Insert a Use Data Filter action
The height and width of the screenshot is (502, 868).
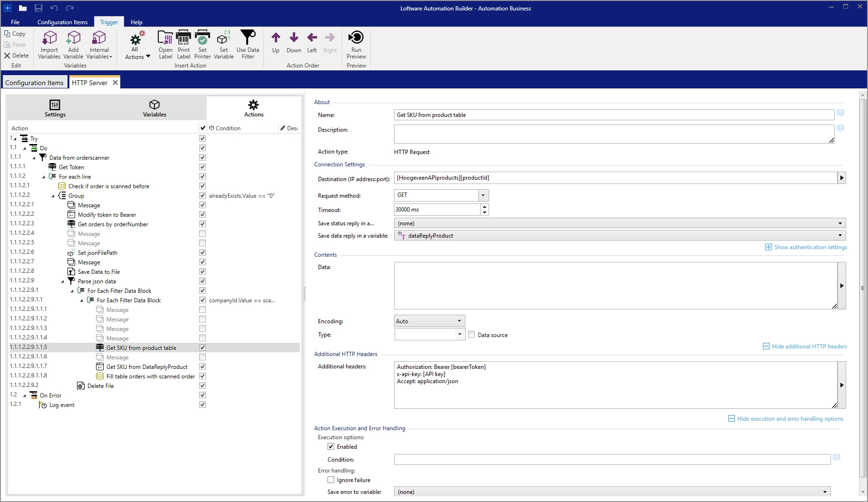[x=248, y=45]
